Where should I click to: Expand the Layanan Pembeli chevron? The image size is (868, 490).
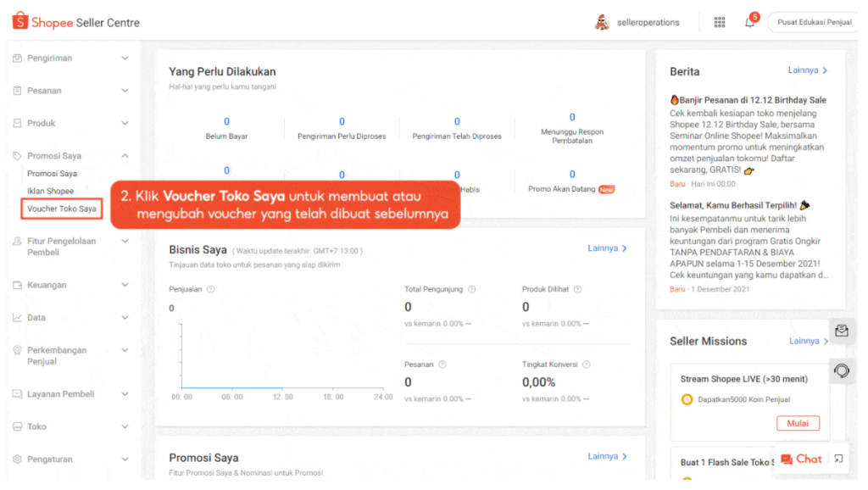(x=125, y=394)
